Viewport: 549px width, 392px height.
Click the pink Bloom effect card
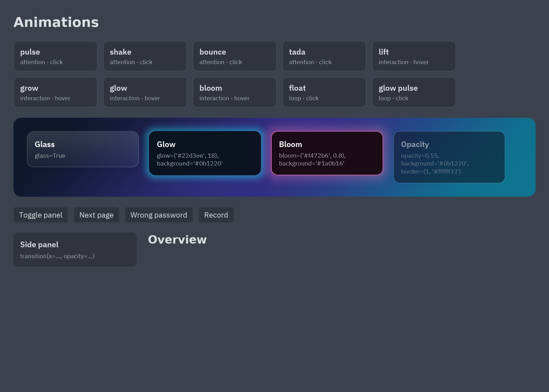point(327,153)
